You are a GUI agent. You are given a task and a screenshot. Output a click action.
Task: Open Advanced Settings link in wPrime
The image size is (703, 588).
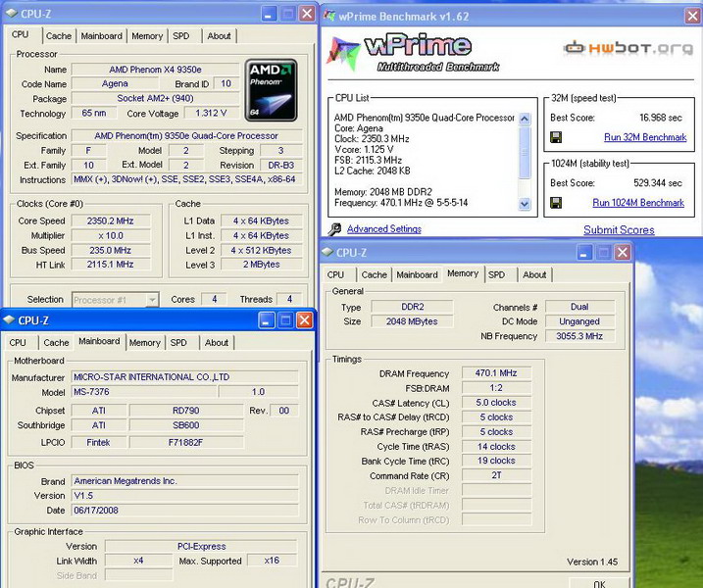[384, 229]
